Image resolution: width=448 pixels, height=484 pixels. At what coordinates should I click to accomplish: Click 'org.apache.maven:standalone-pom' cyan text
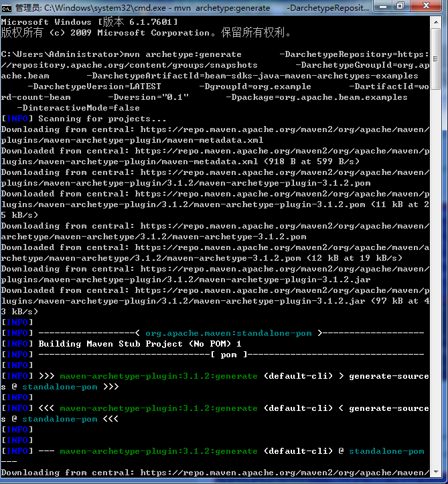coord(228,333)
